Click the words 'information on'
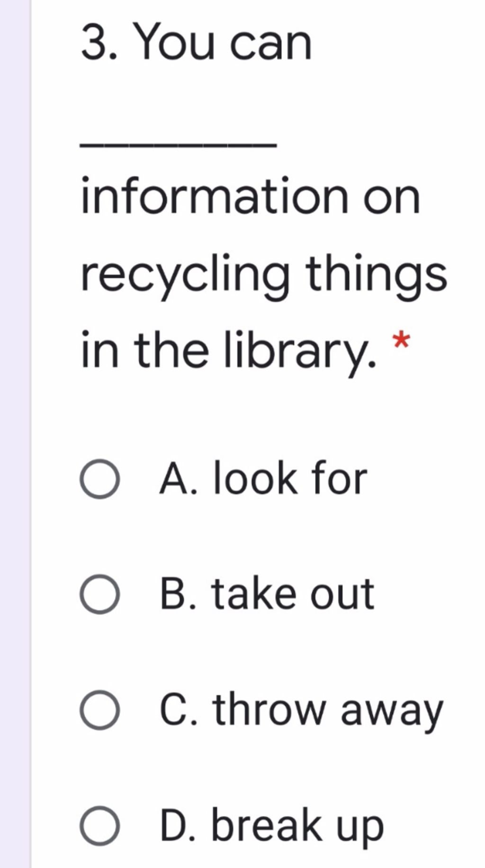This screenshot has height=868, width=485. [x=251, y=196]
